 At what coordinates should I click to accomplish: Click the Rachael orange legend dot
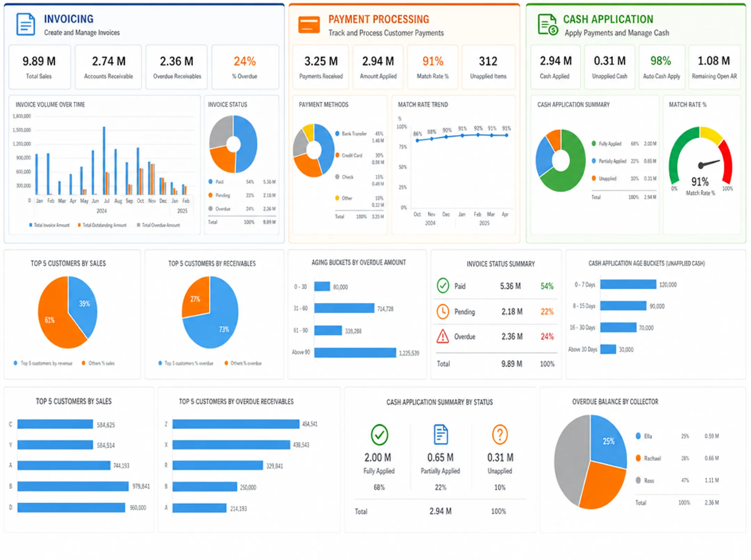[638, 458]
